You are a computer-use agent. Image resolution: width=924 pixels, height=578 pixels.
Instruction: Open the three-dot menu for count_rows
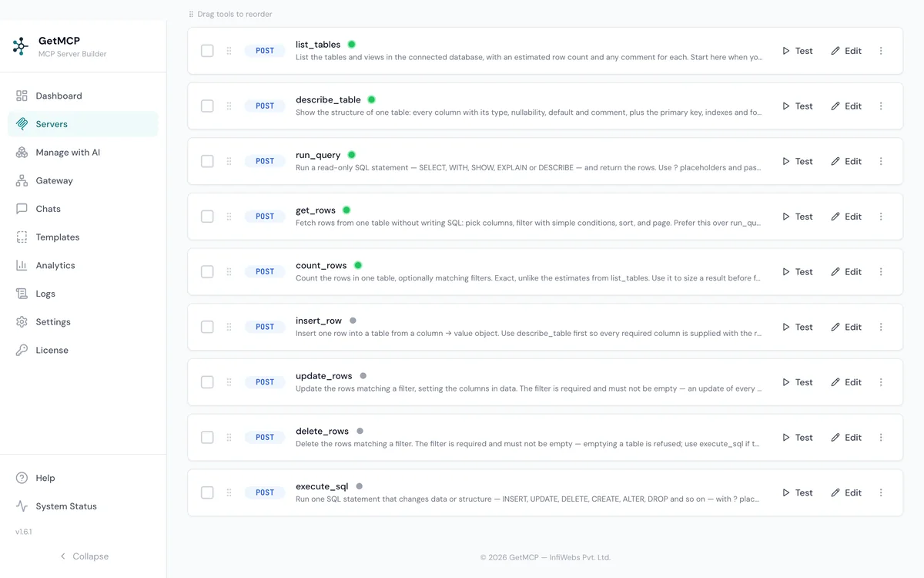click(881, 271)
